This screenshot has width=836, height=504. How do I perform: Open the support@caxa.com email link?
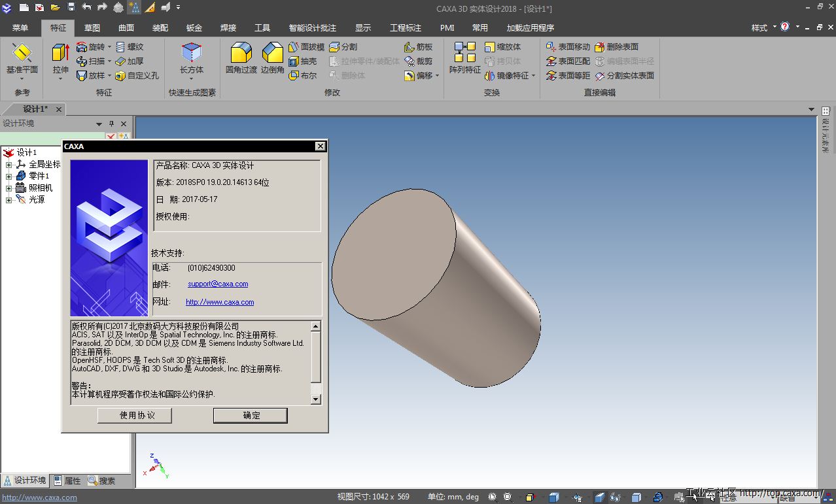point(218,284)
